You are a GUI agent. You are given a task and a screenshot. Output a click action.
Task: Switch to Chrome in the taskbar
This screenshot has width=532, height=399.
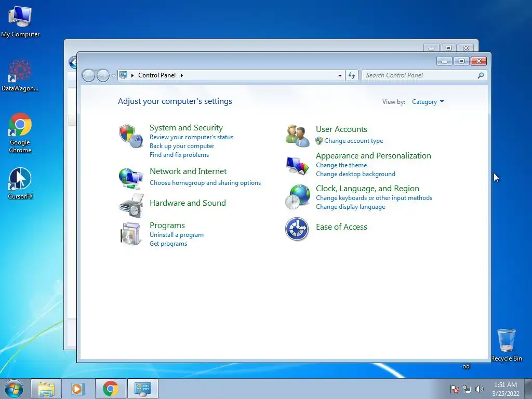pos(110,389)
